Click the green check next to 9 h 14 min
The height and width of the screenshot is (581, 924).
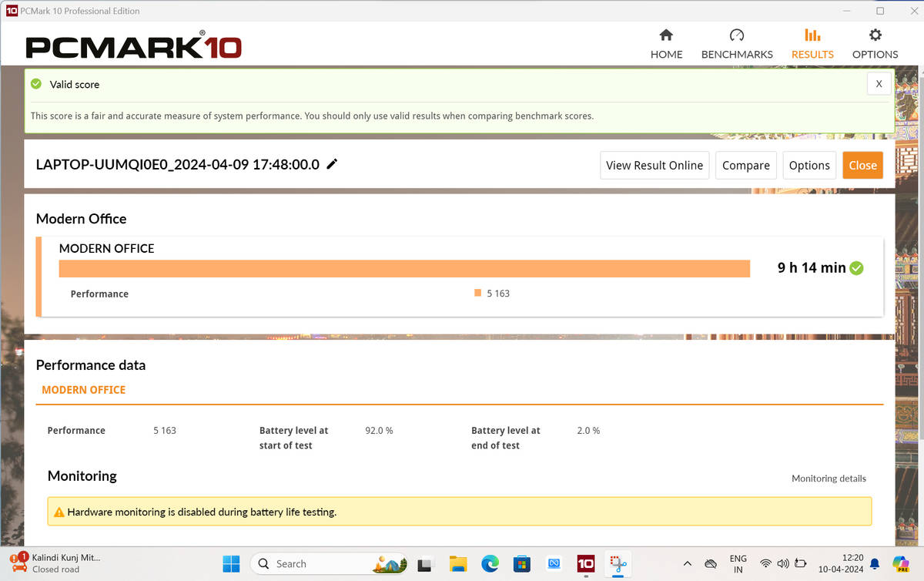pos(856,268)
